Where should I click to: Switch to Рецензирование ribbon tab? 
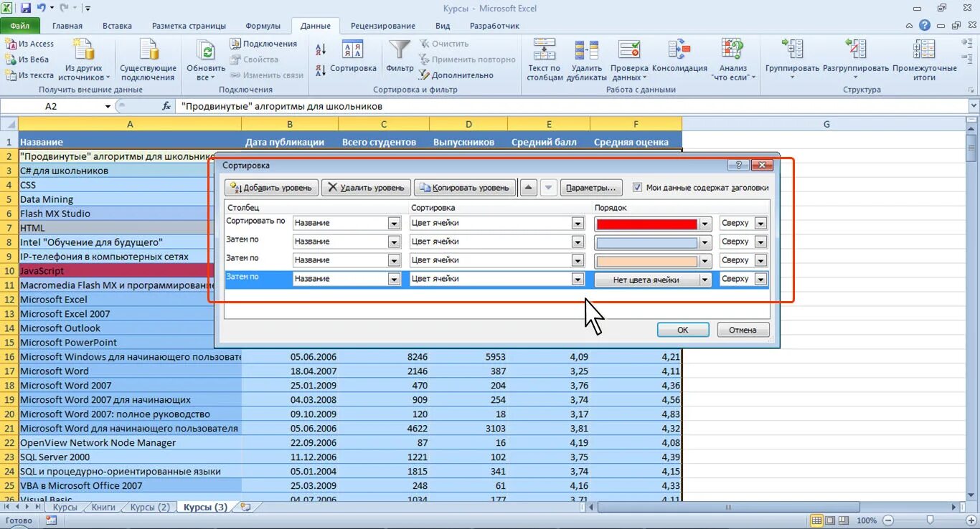[x=382, y=26]
